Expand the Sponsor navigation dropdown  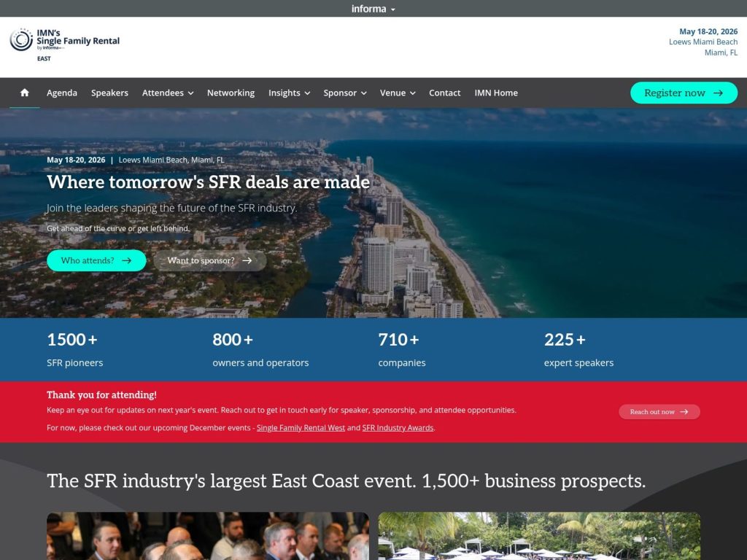344,93
